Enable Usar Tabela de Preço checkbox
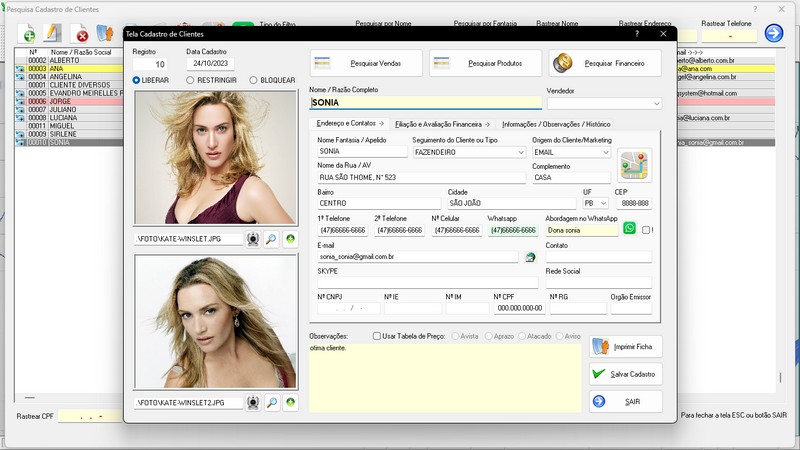The height and width of the screenshot is (450, 800). [377, 336]
